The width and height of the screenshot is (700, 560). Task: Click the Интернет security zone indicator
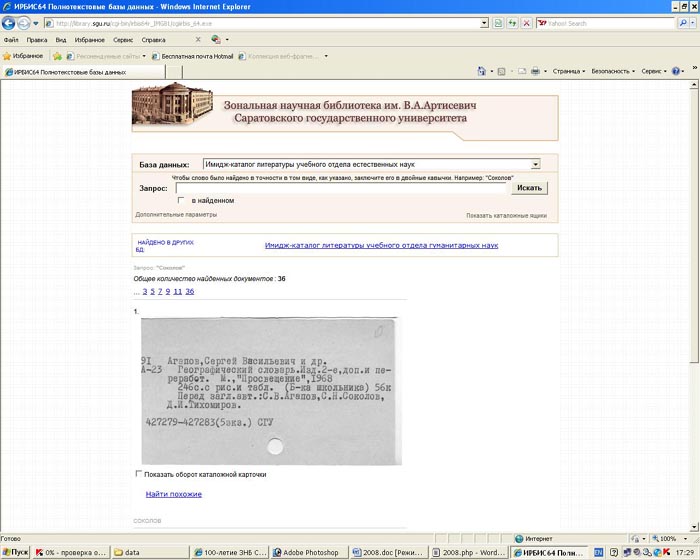click(x=534, y=539)
